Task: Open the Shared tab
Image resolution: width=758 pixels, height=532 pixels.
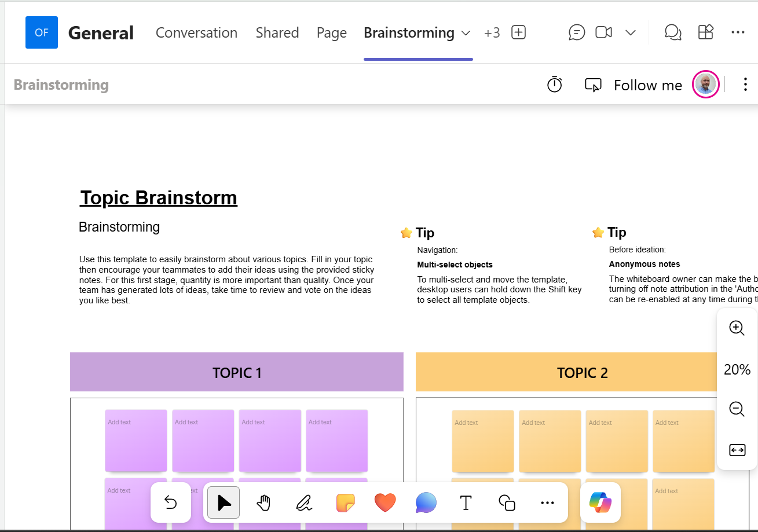Action: 277,33
